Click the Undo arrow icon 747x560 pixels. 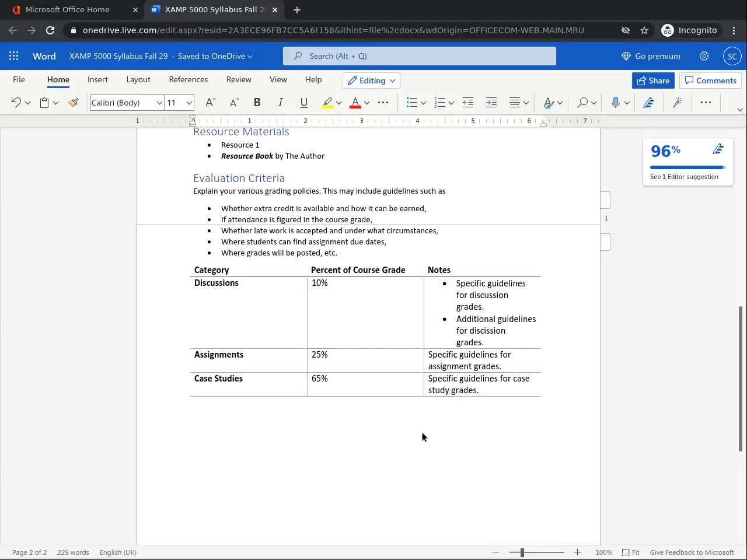pyautogui.click(x=16, y=103)
